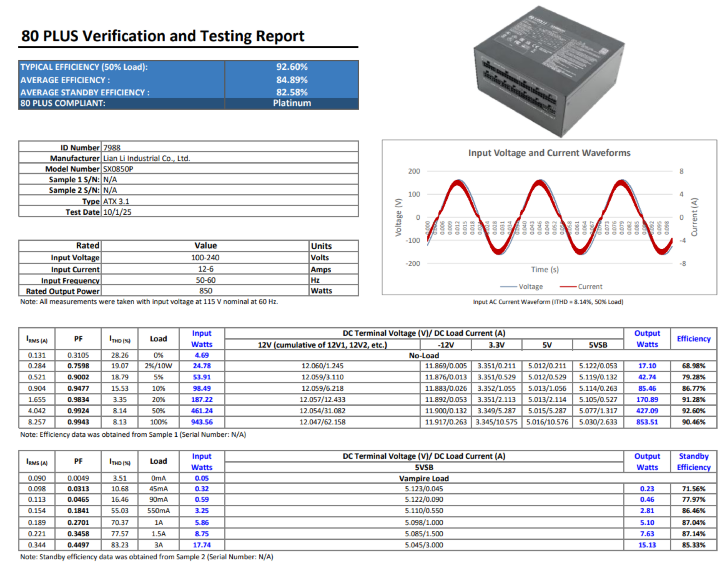The height and width of the screenshot is (563, 720).
Task: Select the 92.60% typical efficiency value
Action: pos(292,67)
